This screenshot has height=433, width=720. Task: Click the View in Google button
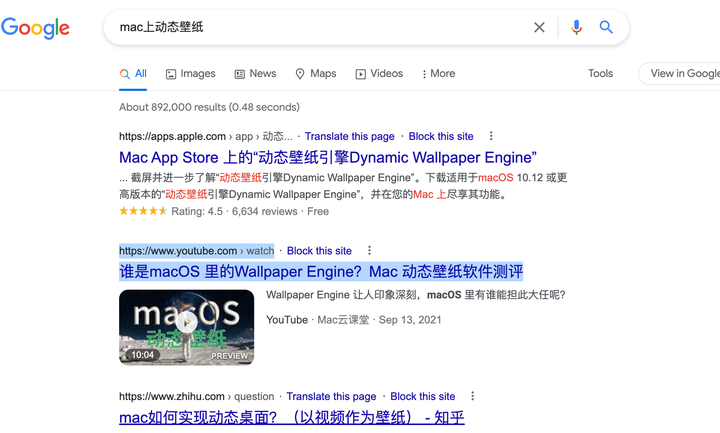click(x=681, y=73)
